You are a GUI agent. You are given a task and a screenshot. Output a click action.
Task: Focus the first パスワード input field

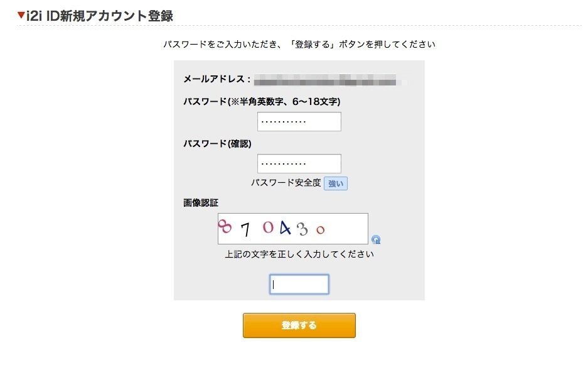click(x=299, y=121)
